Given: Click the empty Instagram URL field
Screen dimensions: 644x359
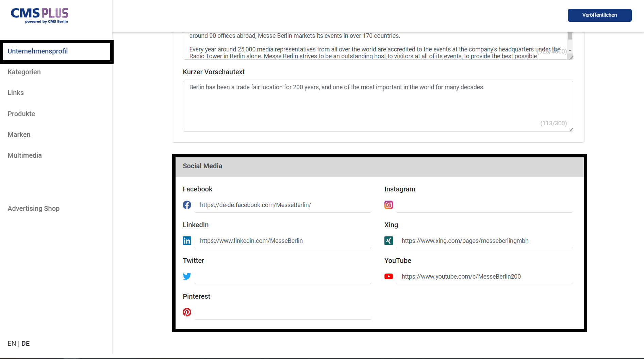Looking at the screenshot, I should (x=484, y=205).
